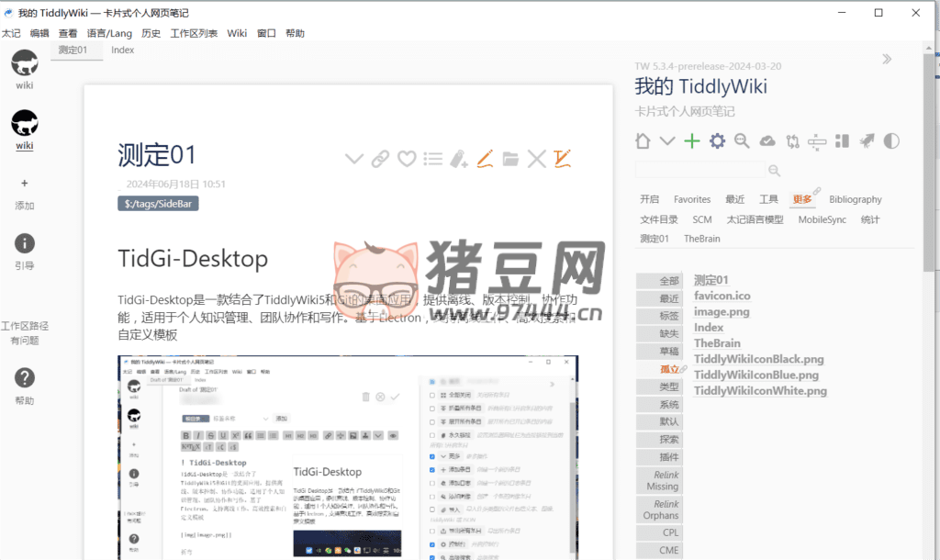940x560 pixels.
Task: Click the add tag icon on tiddler
Action: (460, 159)
